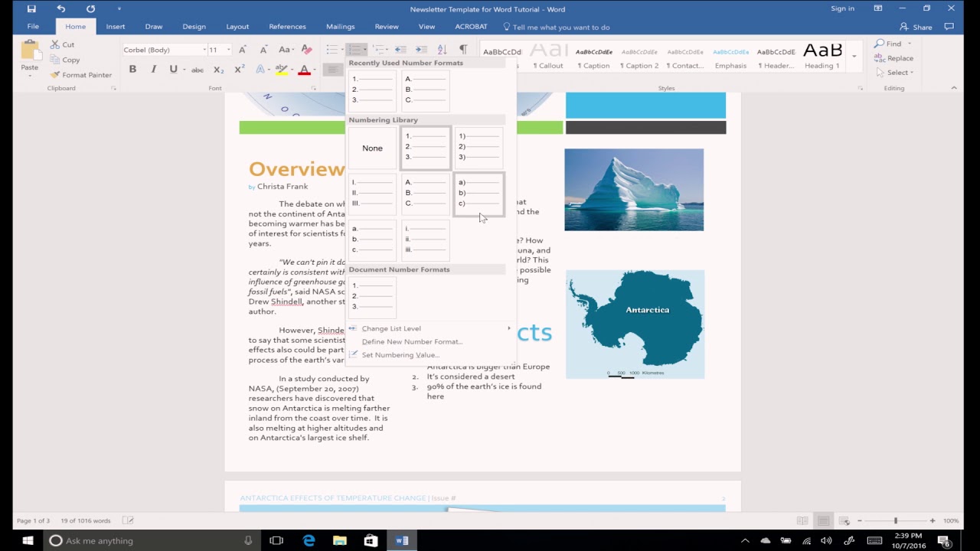
Task: Click the Clear Formatting icon
Action: tap(307, 50)
